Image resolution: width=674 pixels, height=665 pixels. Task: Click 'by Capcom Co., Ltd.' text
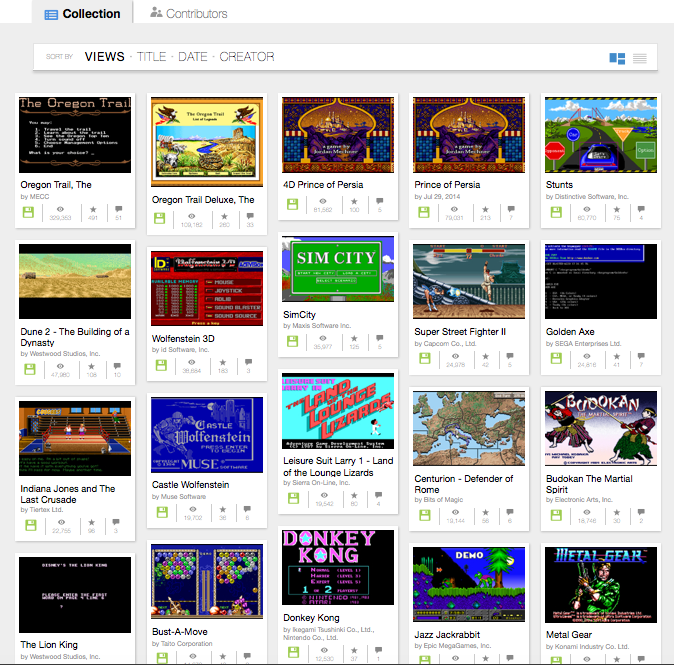click(x=445, y=343)
